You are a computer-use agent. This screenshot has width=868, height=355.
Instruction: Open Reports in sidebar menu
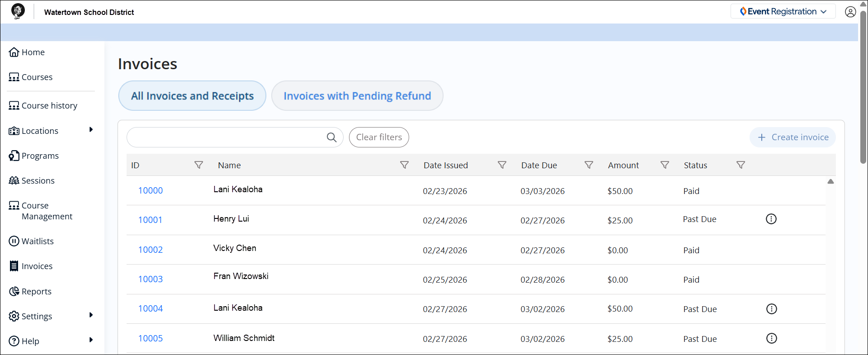pyautogui.click(x=37, y=292)
